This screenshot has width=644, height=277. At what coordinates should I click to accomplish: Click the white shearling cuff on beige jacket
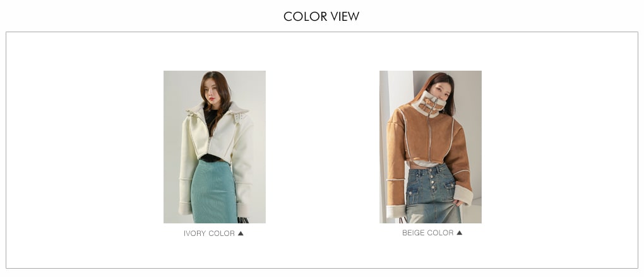point(464,194)
